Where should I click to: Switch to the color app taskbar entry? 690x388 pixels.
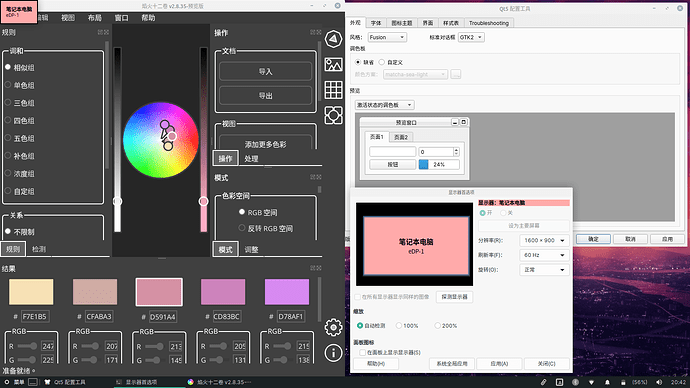[x=219, y=382]
